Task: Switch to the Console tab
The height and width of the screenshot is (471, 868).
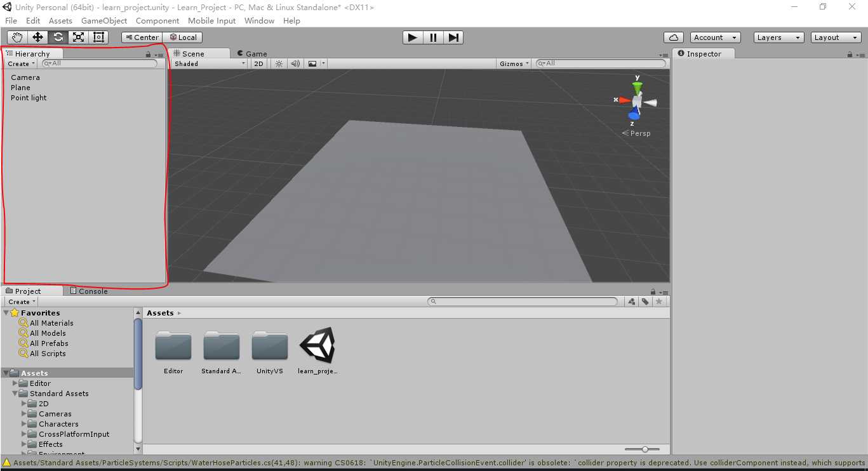Action: pyautogui.click(x=89, y=291)
